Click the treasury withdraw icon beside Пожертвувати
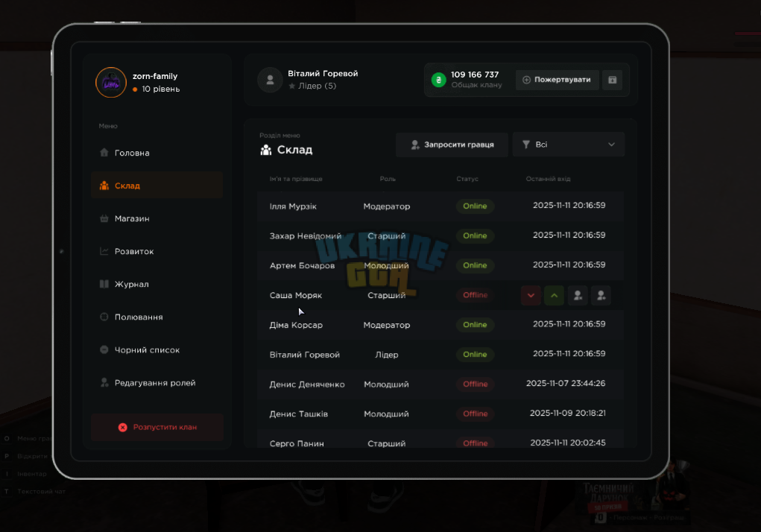This screenshot has width=761, height=532. [x=613, y=80]
